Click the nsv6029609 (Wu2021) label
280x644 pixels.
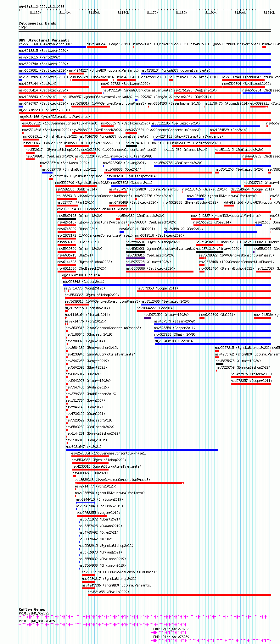[217, 315]
